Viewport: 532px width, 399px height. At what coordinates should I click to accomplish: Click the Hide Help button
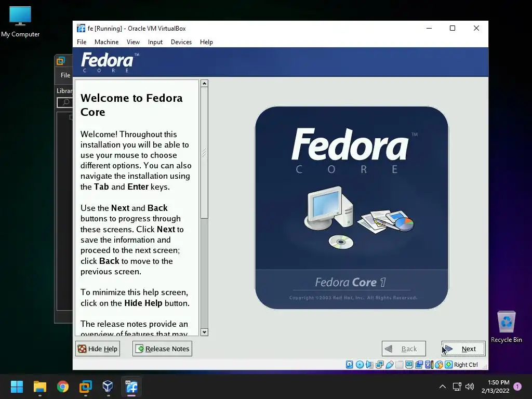tap(98, 349)
